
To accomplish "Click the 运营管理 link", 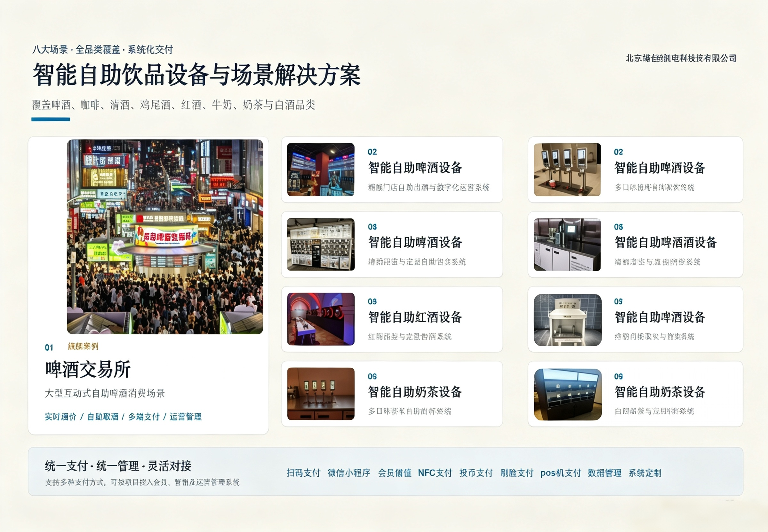I will pos(186,417).
